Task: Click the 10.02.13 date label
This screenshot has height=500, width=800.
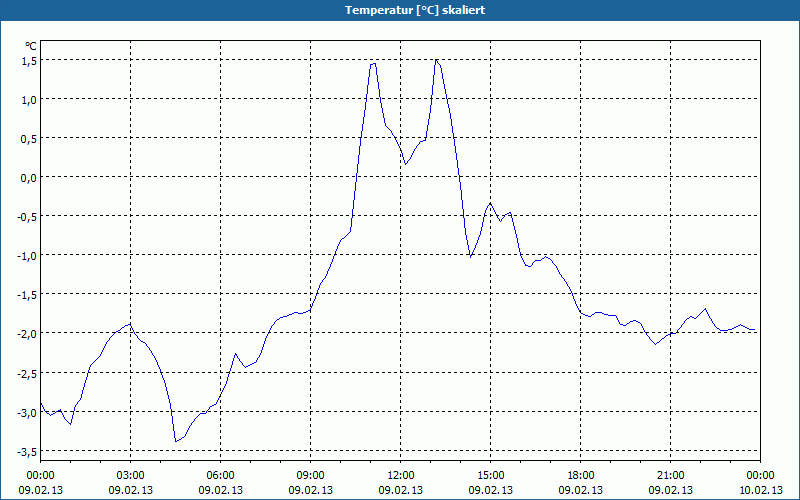Action: point(760,490)
